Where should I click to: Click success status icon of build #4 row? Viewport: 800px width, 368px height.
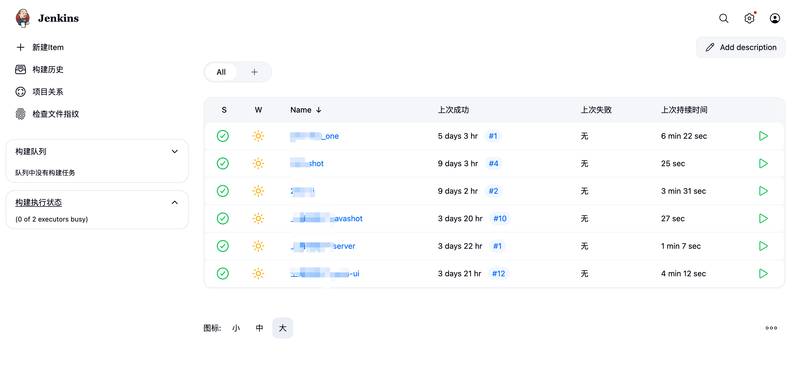tap(222, 163)
